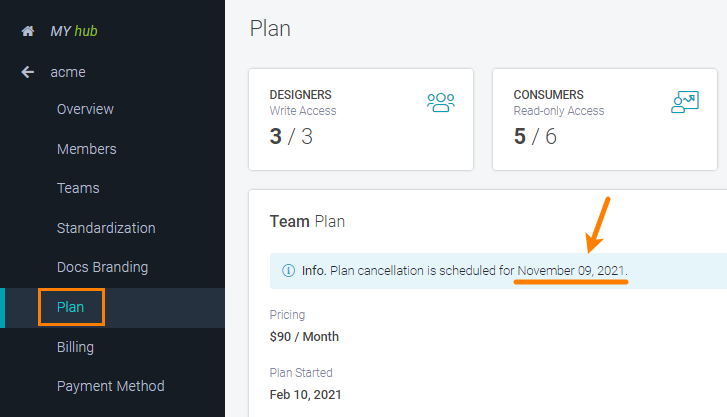Screen dimensions: 727x417
Task: Open MY hub link in sidebar
Action: coord(74,31)
